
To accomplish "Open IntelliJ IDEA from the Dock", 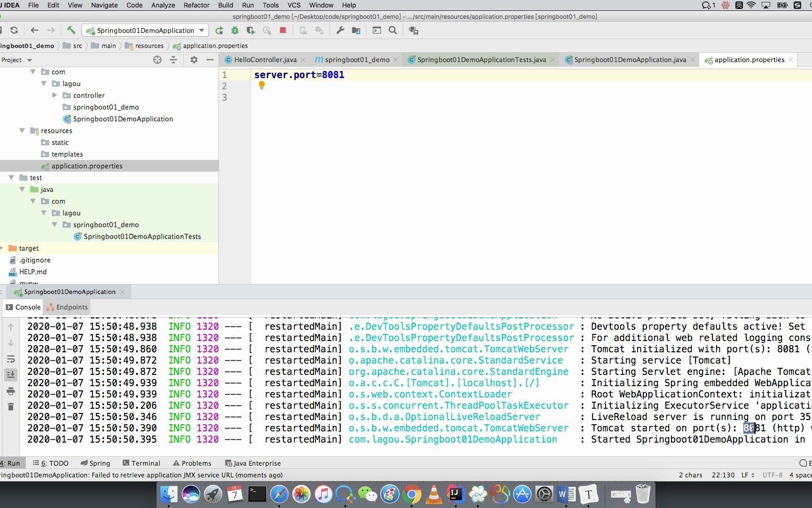I will (x=455, y=494).
